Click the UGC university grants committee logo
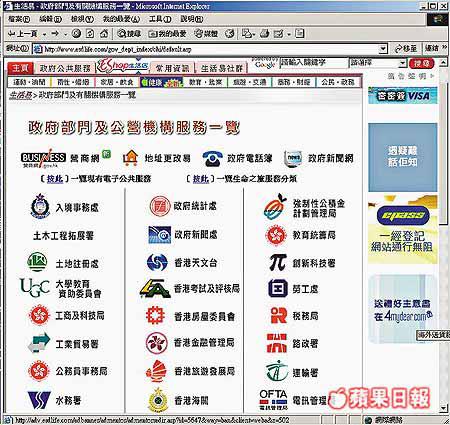450x425 pixels. pyautogui.click(x=35, y=288)
